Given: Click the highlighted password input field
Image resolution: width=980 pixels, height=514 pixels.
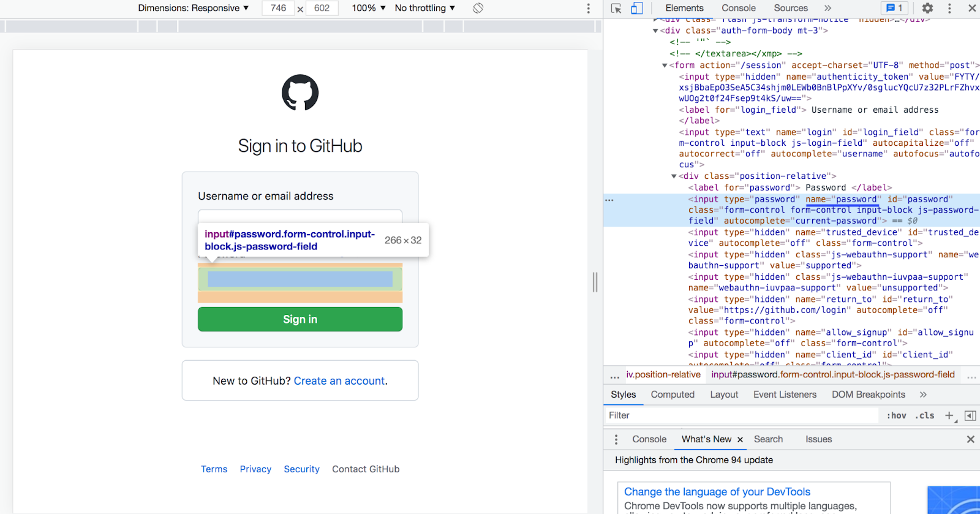Looking at the screenshot, I should (300, 279).
